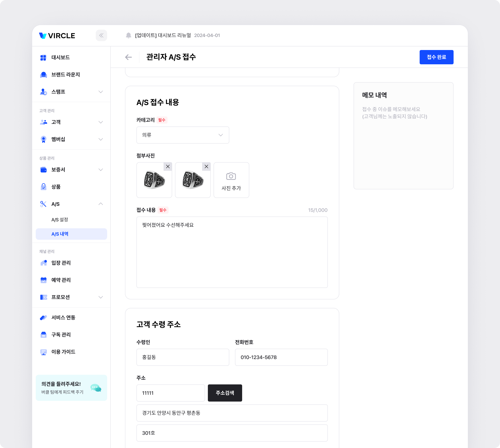This screenshot has height=448, width=500.
Task: Click the 전화번호 input field
Action: (281, 357)
